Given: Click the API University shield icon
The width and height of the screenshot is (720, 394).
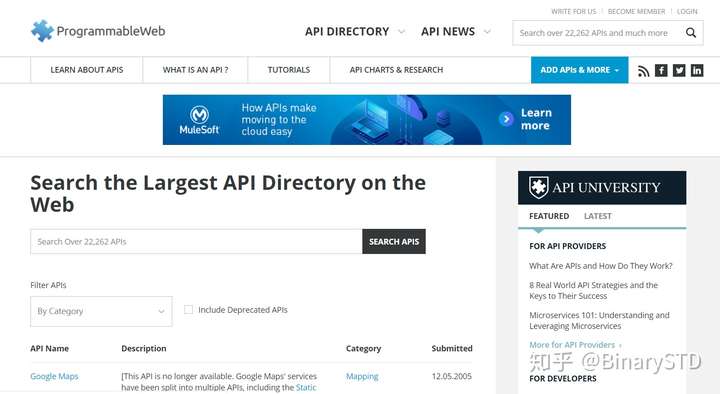Looking at the screenshot, I should click(538, 187).
